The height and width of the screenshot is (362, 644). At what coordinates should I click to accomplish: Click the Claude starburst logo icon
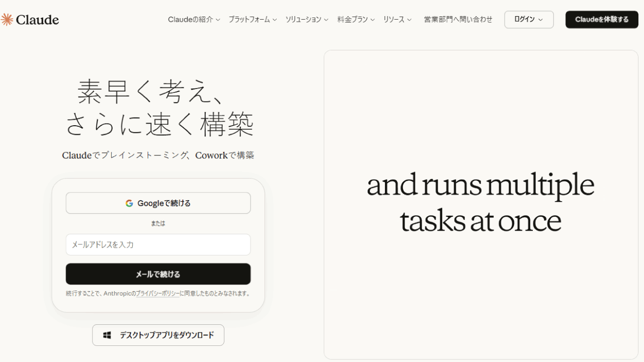pyautogui.click(x=7, y=20)
